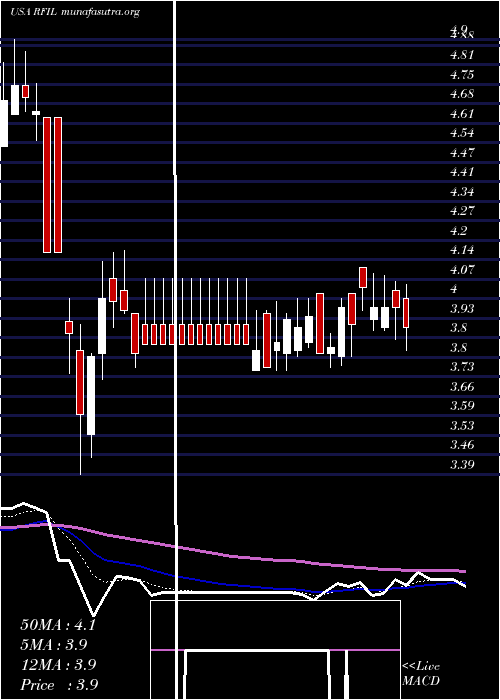
Task: Click the 3.46 price axis label
Action: pos(462,445)
